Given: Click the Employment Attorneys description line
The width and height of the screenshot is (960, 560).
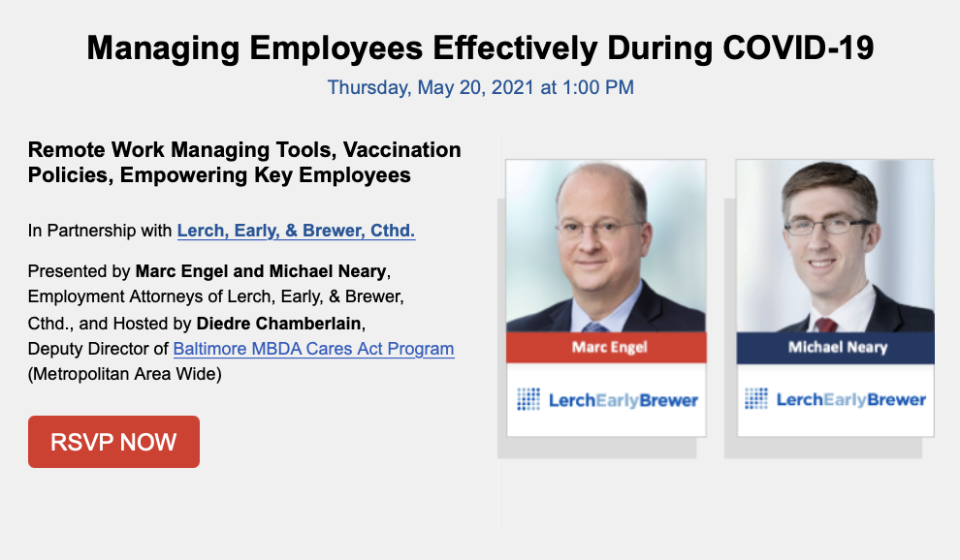Looking at the screenshot, I should point(215,296).
